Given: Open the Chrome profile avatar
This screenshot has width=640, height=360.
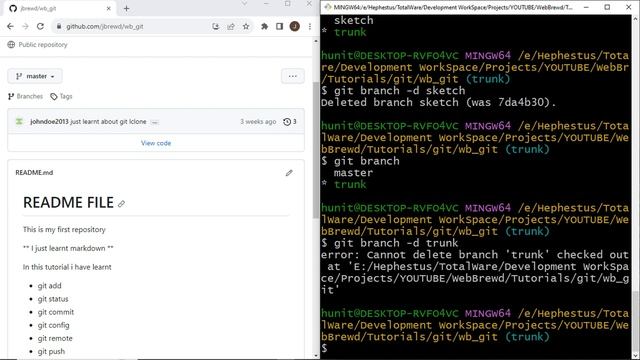Looking at the screenshot, I should (294, 26).
